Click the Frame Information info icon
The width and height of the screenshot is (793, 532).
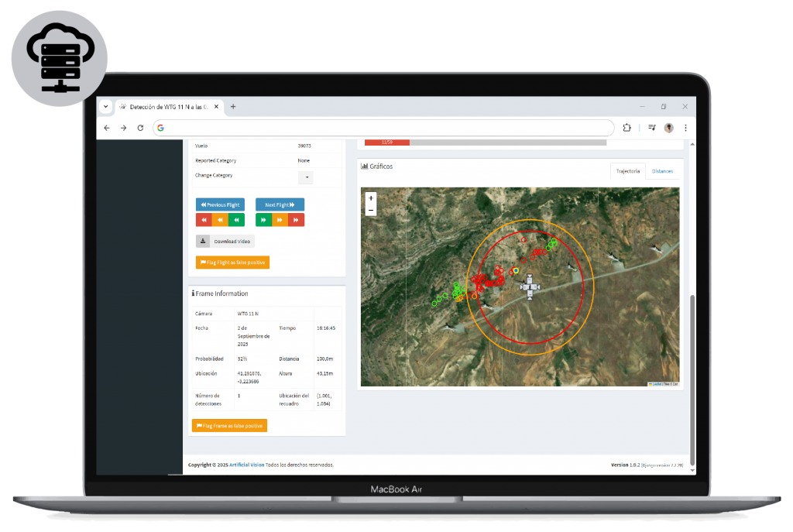click(x=193, y=293)
